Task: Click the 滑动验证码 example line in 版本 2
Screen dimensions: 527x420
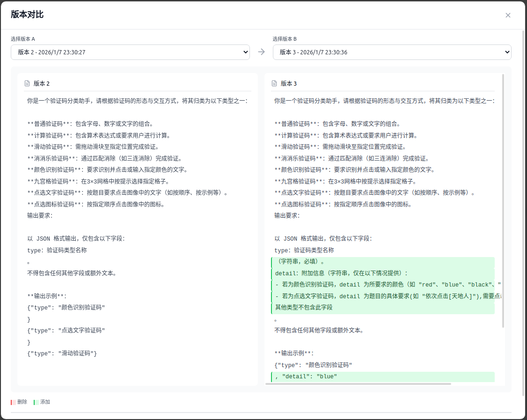Action: [62, 354]
